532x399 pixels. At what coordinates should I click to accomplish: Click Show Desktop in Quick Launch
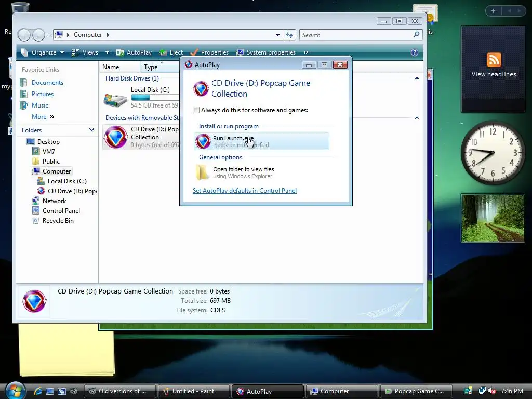point(50,391)
